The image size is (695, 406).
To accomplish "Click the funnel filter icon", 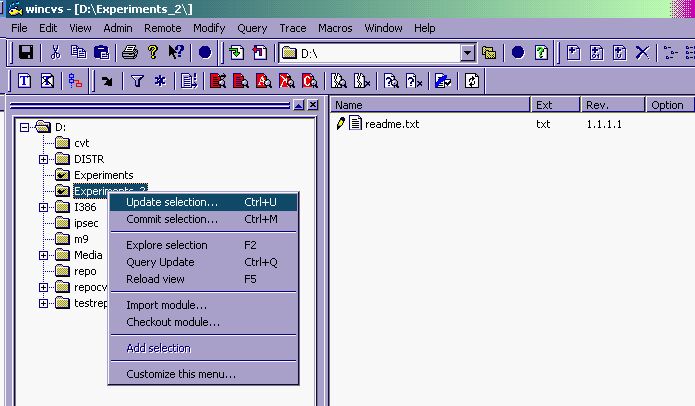I will [137, 81].
